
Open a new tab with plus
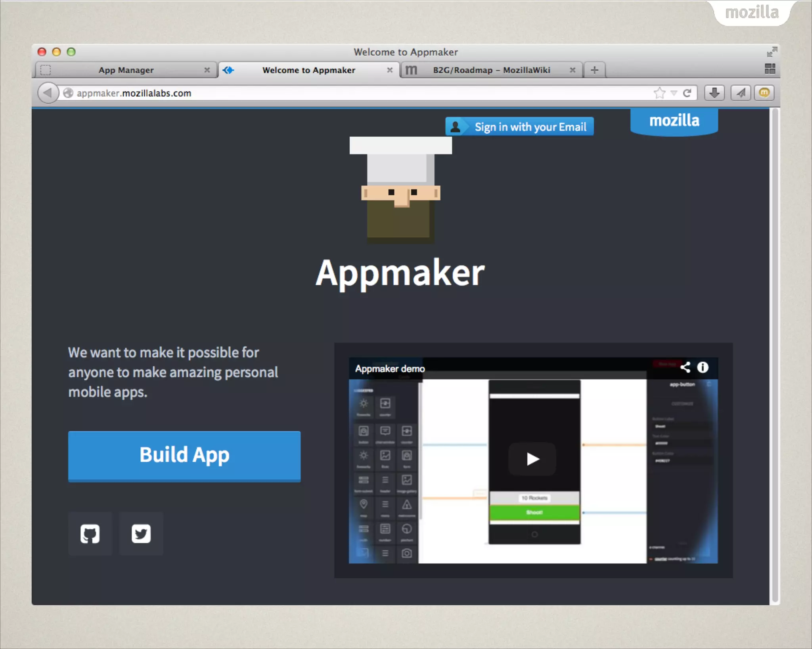[x=594, y=70]
